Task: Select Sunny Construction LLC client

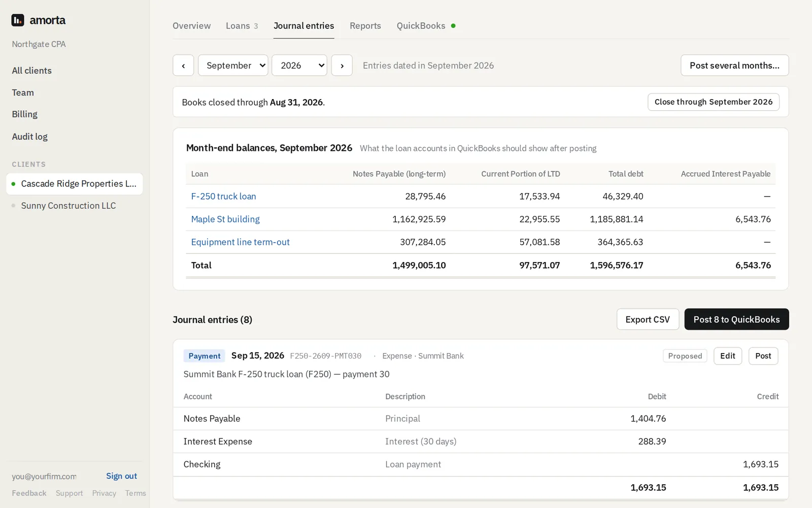Action: (75, 206)
